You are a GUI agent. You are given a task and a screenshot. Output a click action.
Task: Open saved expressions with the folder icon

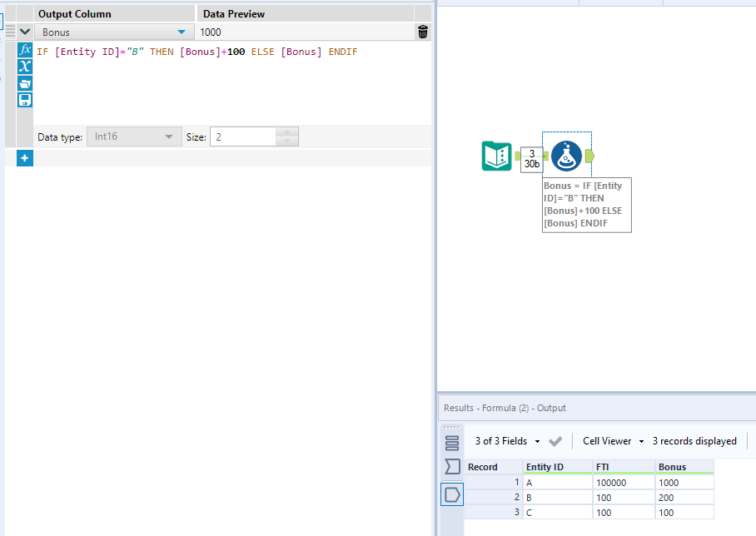pyautogui.click(x=24, y=82)
